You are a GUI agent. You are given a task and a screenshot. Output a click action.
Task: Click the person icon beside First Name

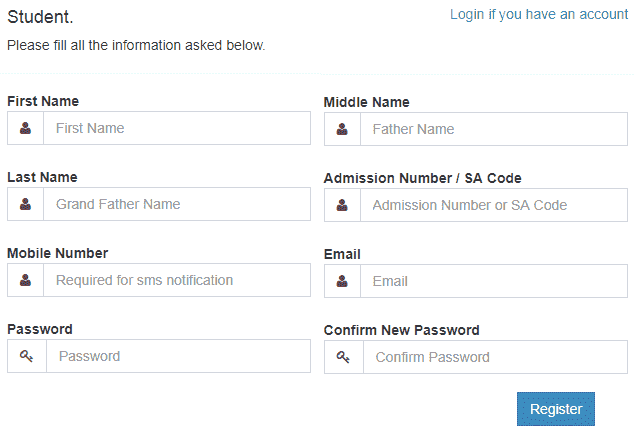[25, 128]
